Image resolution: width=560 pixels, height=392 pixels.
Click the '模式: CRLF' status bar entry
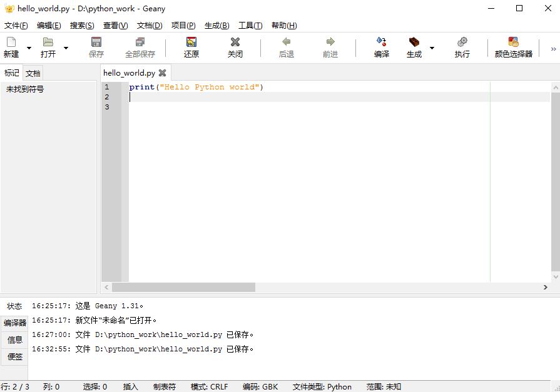(x=209, y=387)
